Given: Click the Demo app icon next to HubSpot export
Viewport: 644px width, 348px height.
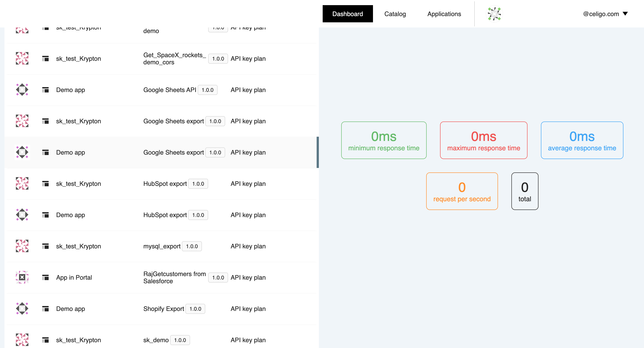Looking at the screenshot, I should click(22, 215).
